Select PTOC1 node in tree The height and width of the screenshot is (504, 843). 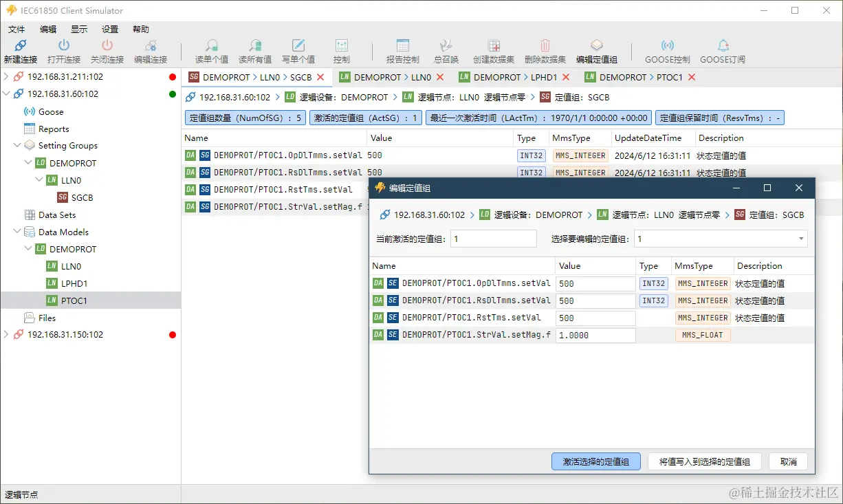tap(74, 300)
